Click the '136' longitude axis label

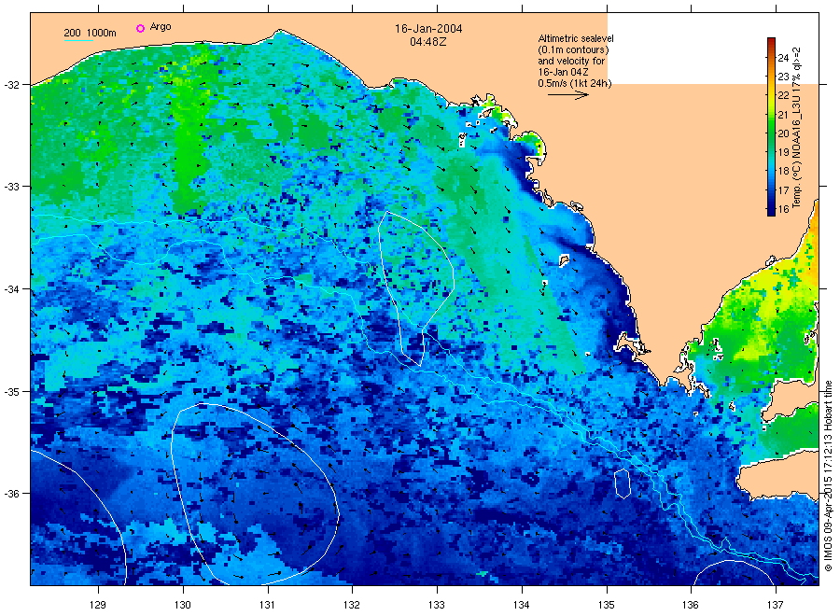click(x=691, y=605)
